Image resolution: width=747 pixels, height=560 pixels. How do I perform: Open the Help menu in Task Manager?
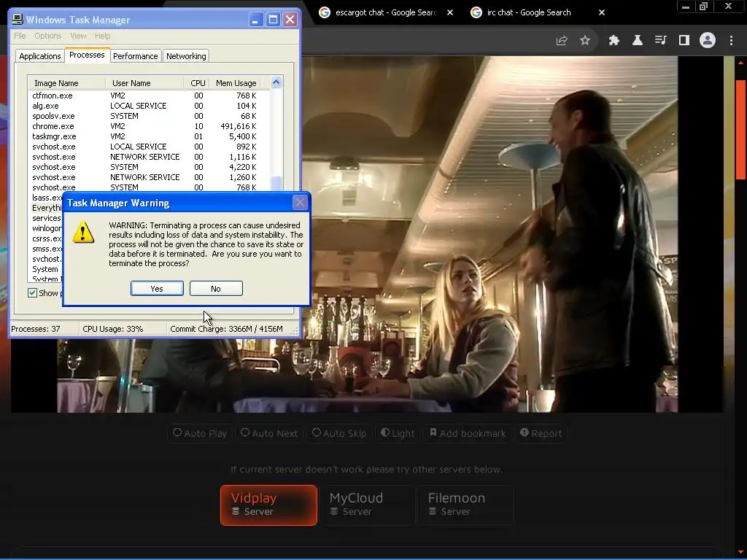pyautogui.click(x=102, y=36)
